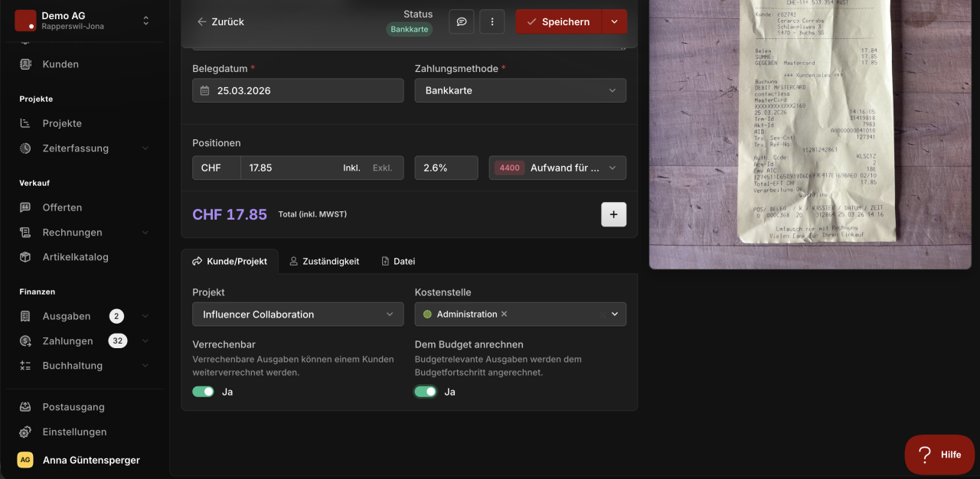Click the receipt image preview

coord(810,134)
